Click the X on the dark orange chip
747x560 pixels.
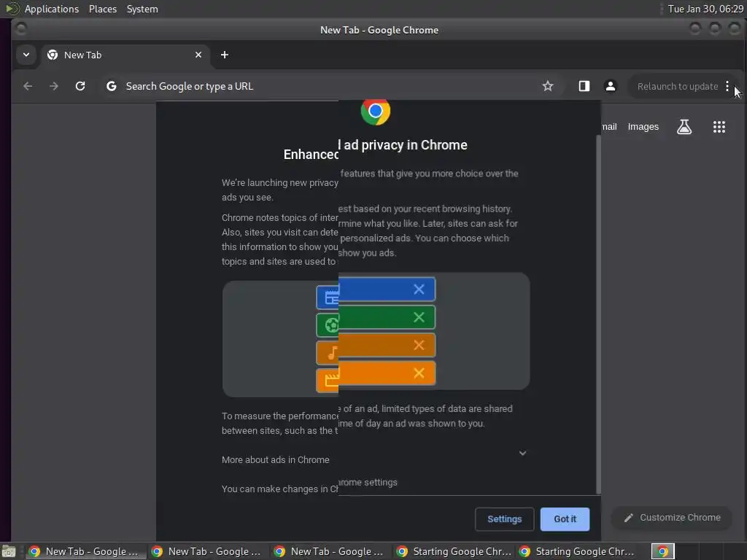419,345
